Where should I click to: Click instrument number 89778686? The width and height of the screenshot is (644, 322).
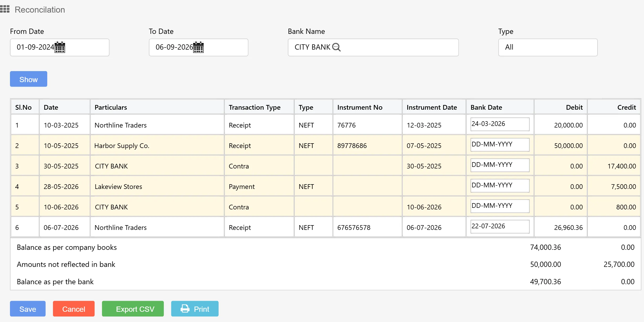tap(352, 146)
